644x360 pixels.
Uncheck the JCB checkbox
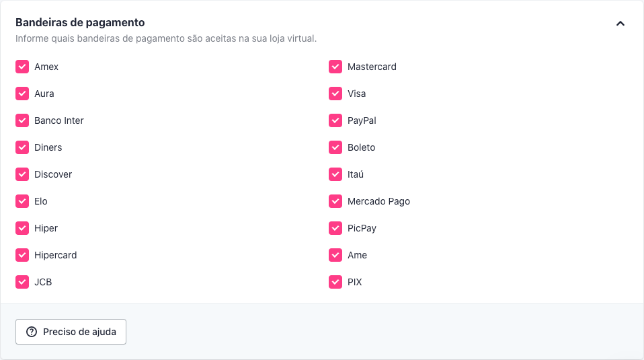[22, 282]
